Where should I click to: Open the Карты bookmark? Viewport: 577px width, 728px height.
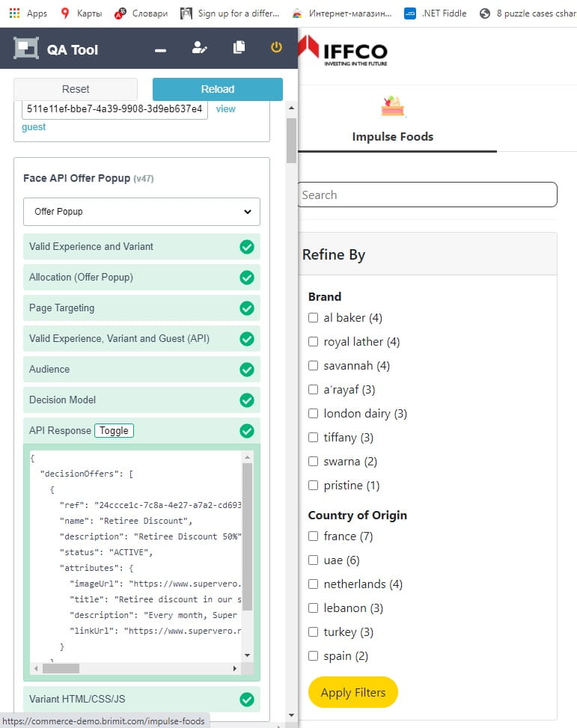tap(82, 13)
